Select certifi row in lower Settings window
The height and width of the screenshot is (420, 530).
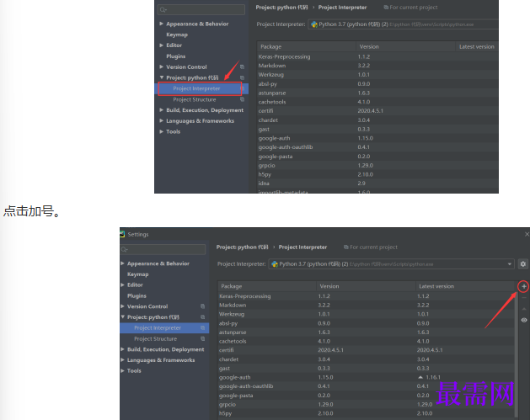coord(366,350)
